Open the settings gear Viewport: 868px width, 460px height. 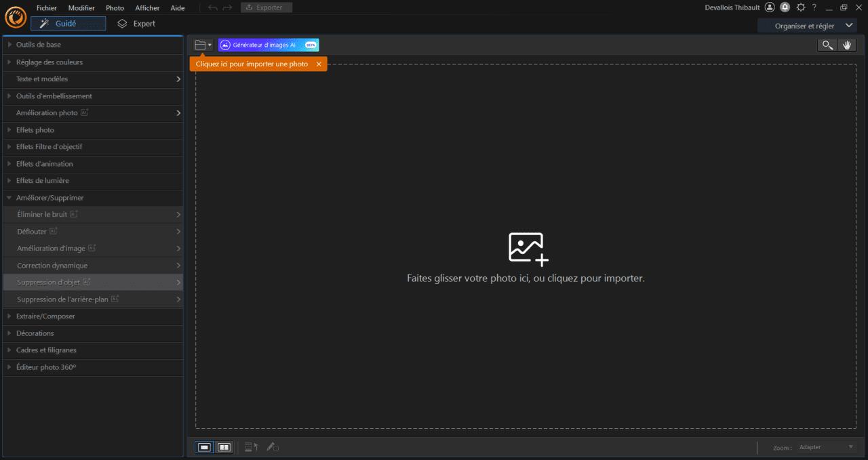pyautogui.click(x=800, y=8)
